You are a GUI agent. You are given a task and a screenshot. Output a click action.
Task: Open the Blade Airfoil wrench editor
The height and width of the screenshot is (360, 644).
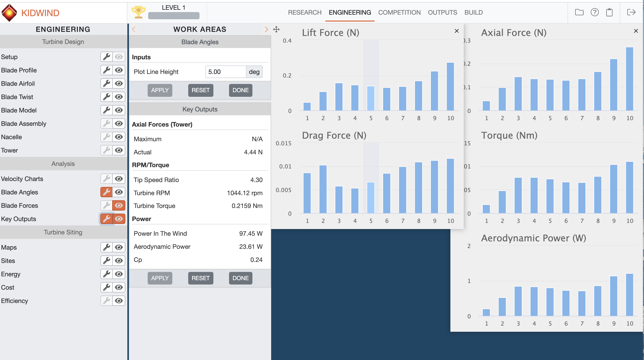107,83
